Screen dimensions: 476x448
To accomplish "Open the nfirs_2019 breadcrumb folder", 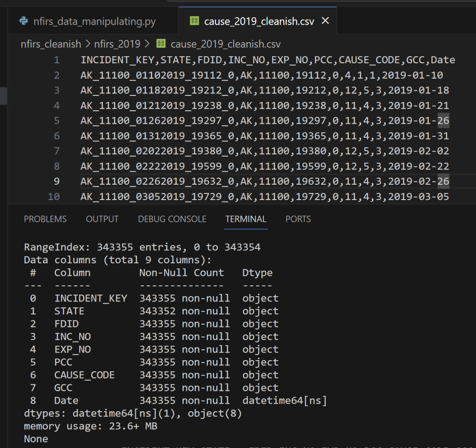I will tap(117, 44).
